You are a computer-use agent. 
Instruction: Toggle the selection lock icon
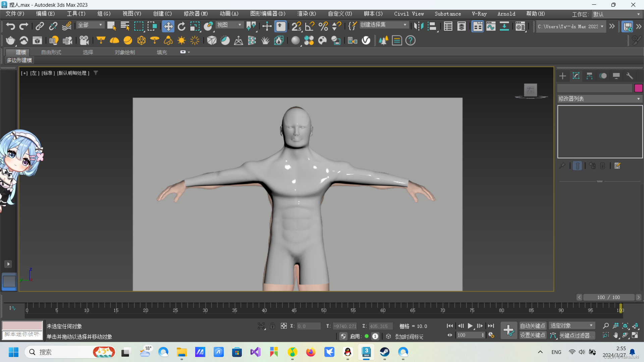(272, 326)
